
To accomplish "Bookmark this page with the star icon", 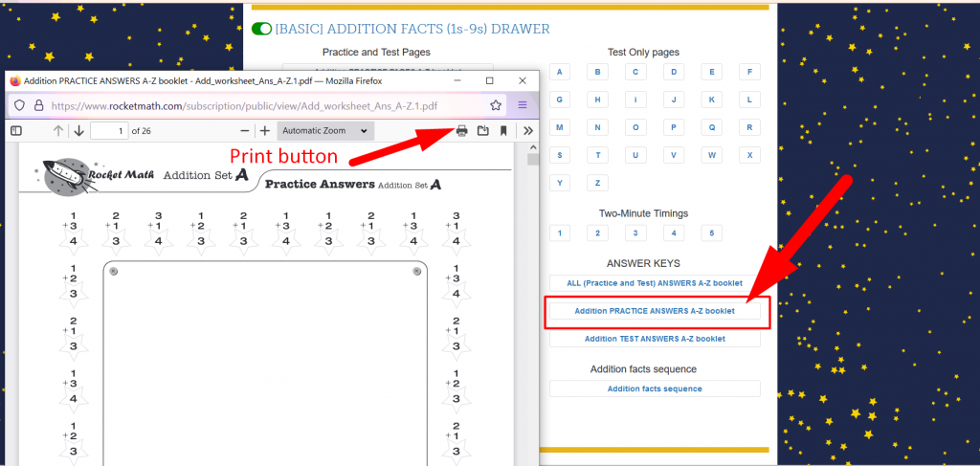I will [x=496, y=105].
